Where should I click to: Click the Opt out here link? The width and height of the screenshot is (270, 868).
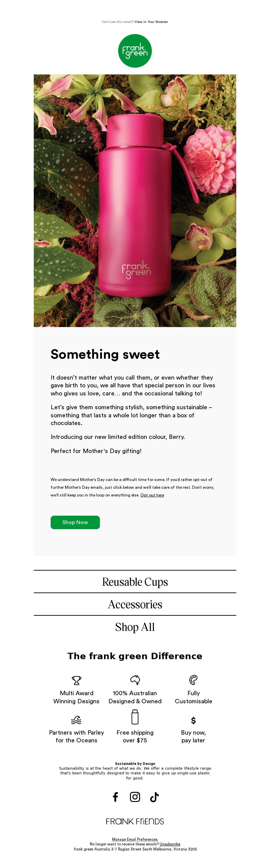(x=152, y=495)
